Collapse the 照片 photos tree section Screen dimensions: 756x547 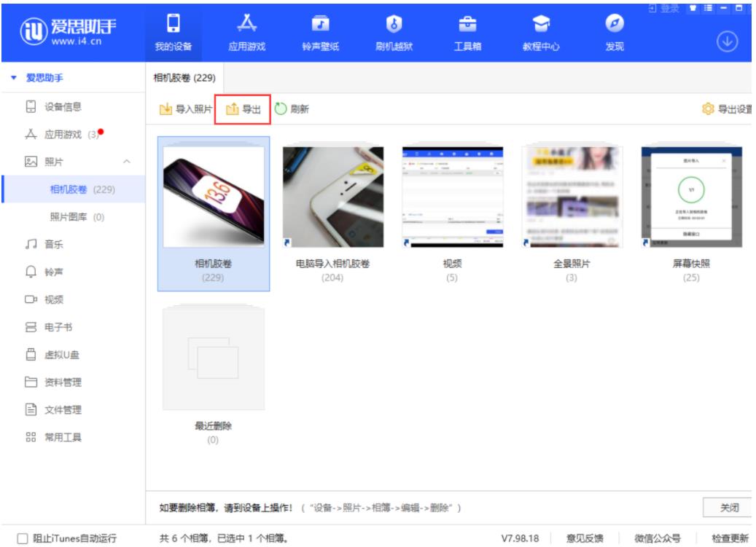(x=127, y=162)
